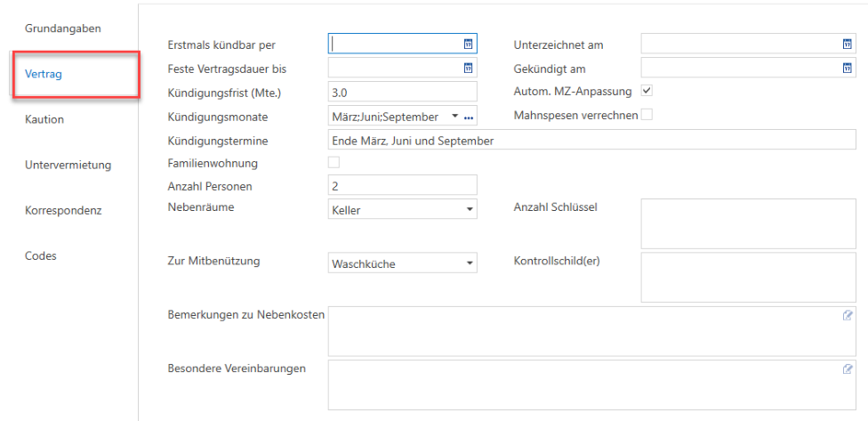This screenshot has width=868, height=421.
Task: Click the Anzahl Schlüssel text area
Action: (749, 223)
